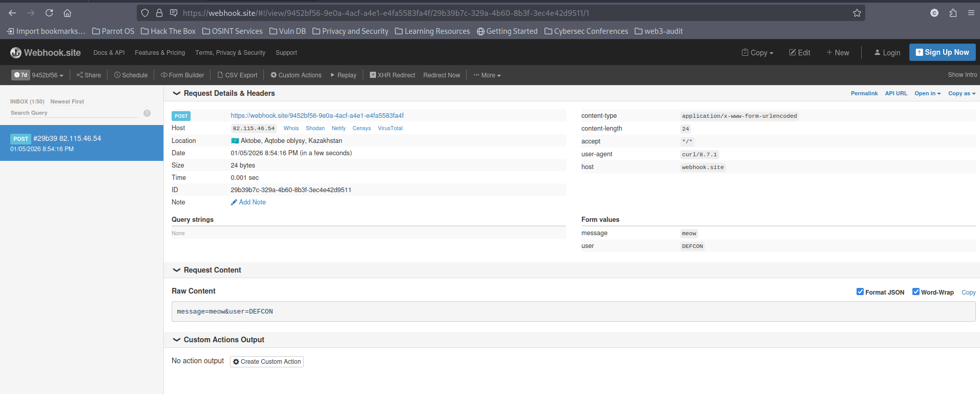Open Docs & API menu item
Image resolution: width=980 pixels, height=394 pixels.
pyautogui.click(x=109, y=53)
